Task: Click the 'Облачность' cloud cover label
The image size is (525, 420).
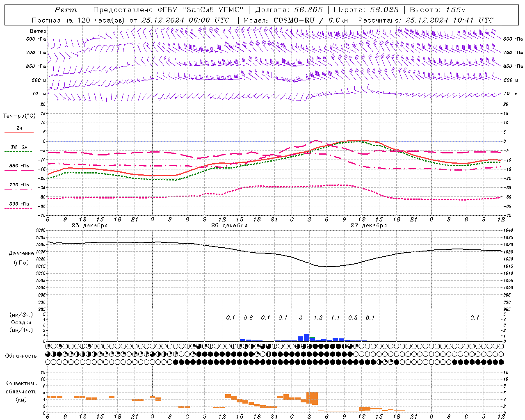Action: click(21, 356)
